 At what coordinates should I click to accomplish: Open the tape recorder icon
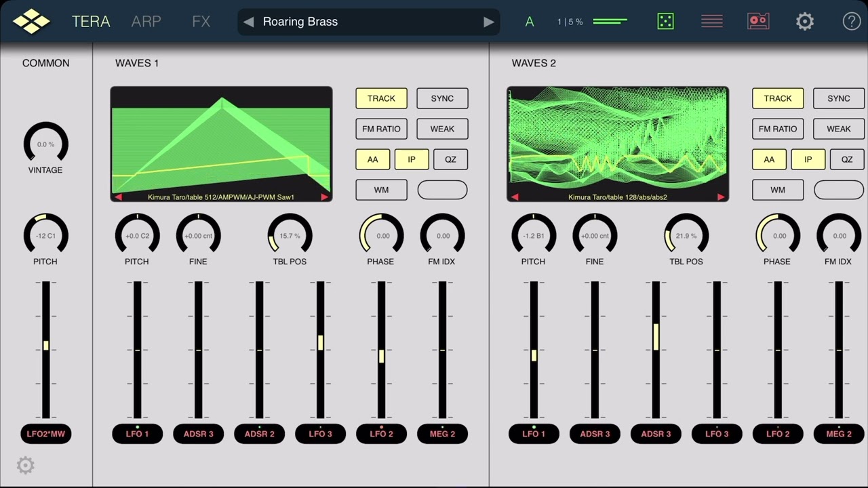point(758,22)
